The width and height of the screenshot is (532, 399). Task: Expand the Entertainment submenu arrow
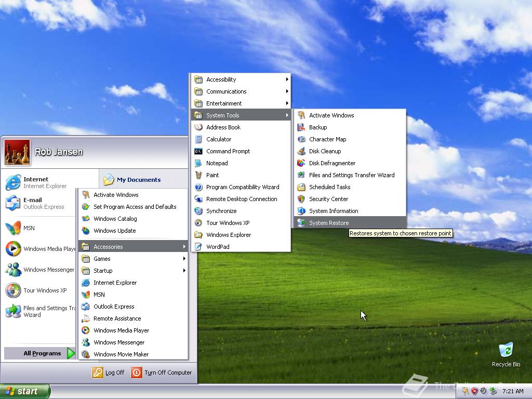287,103
